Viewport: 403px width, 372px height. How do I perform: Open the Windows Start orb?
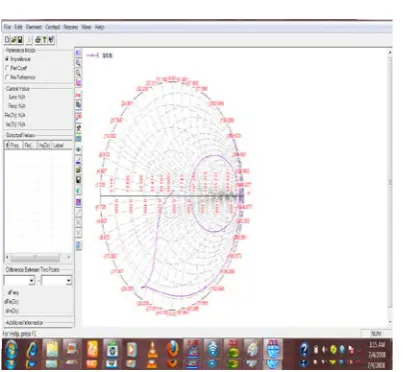(11, 349)
